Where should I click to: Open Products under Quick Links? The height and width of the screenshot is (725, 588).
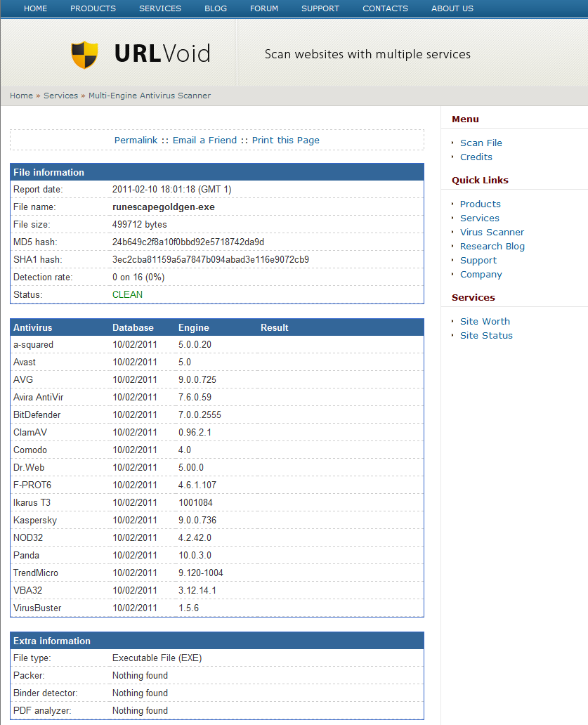(x=481, y=204)
